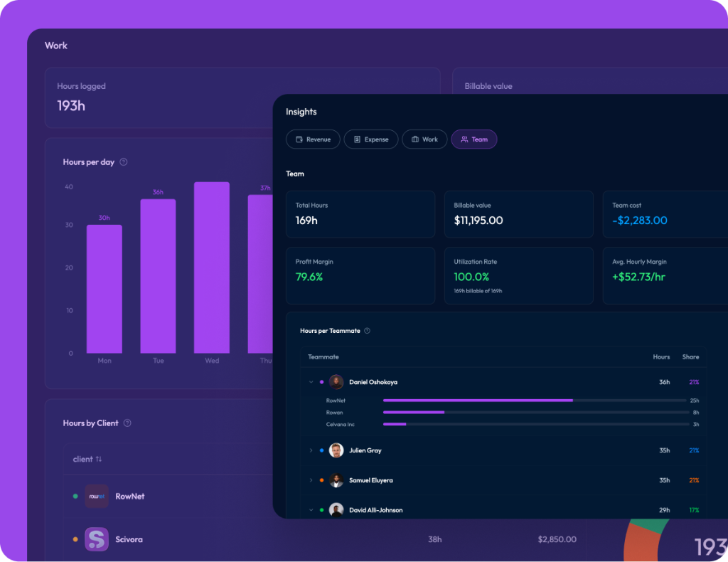Click Scivora's $2,850.00 amount
Screen dimensions: 728x562
pos(557,539)
